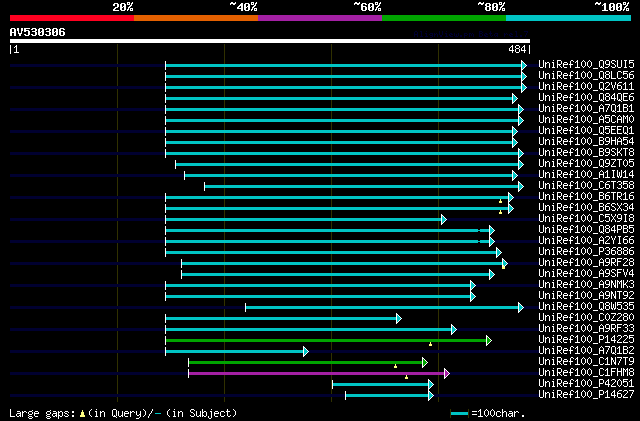
Task: Select the UniRef100_B9SKT8 label
Action: 586,153
